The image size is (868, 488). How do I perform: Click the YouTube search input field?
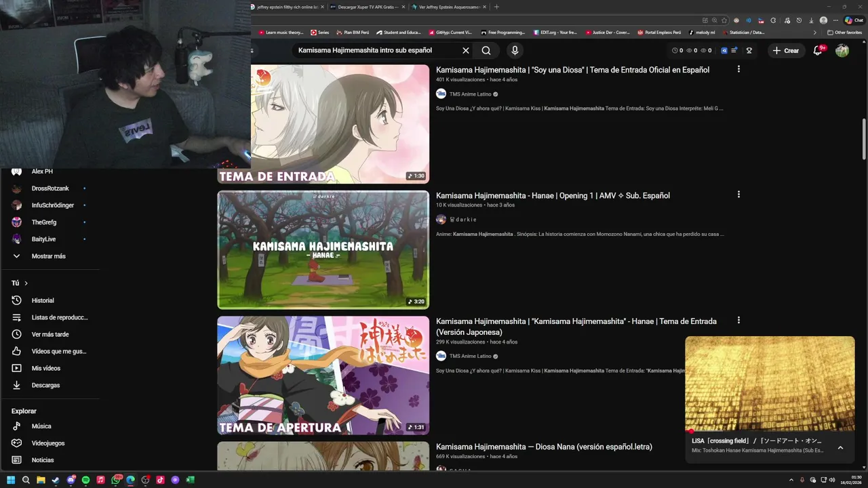point(376,50)
